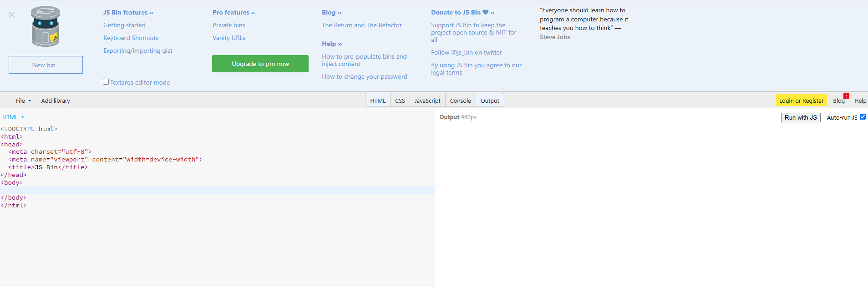Open the Vanity URLs link

point(229,38)
